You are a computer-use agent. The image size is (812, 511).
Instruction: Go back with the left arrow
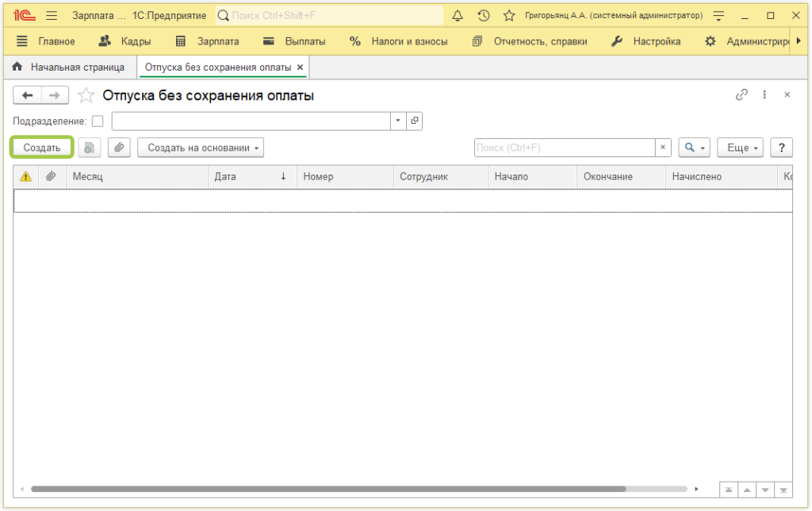pos(28,96)
